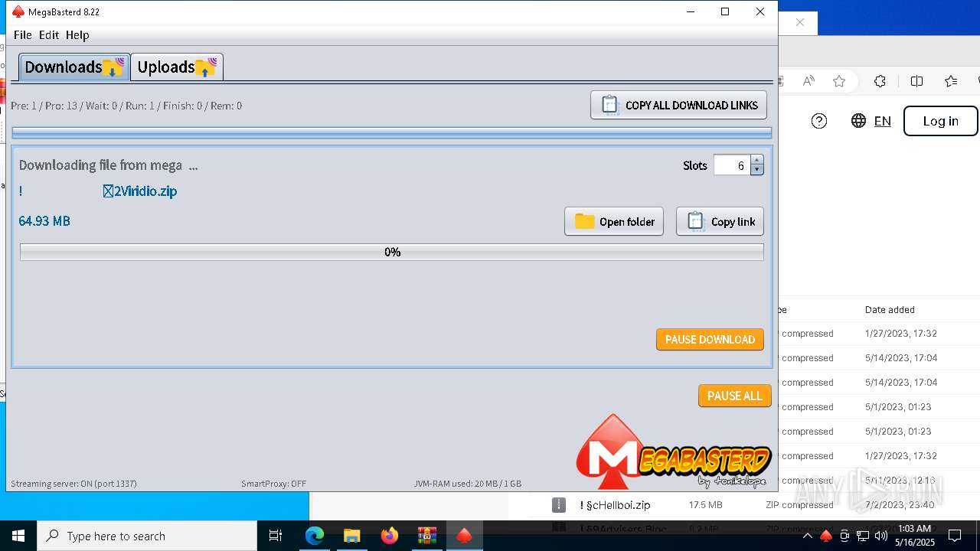Switch to the Uploads tab

[177, 67]
